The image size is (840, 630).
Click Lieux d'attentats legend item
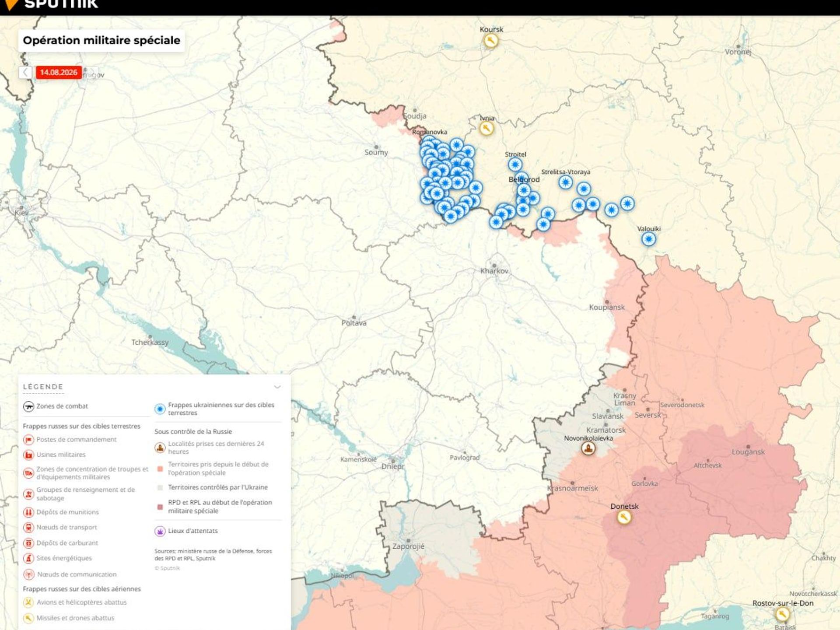point(186,531)
